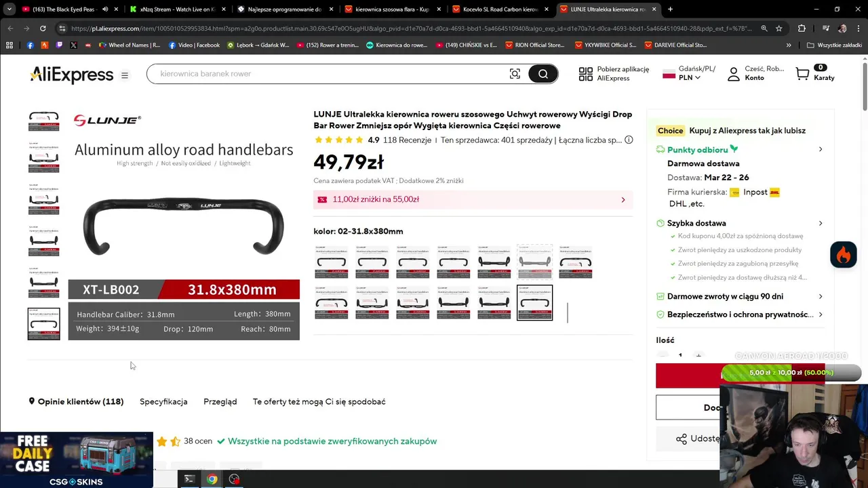
Task: Open the AliExpress home logo
Action: 71,75
